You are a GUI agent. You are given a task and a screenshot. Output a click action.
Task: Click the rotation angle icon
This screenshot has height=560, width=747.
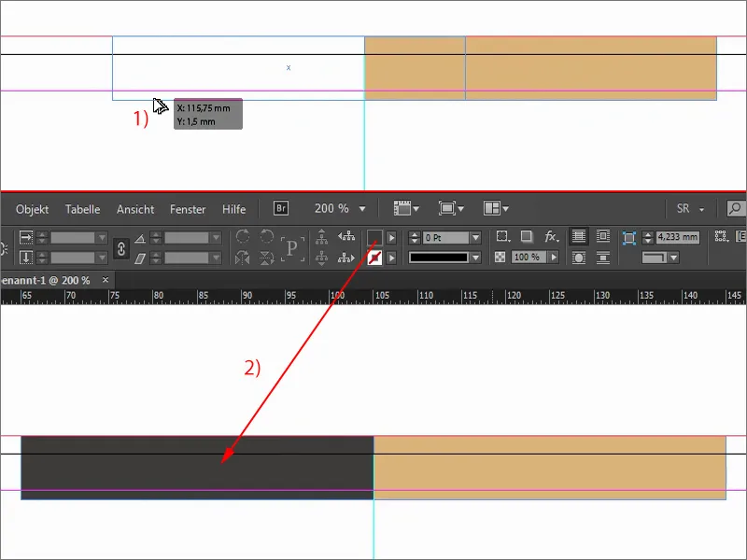click(x=139, y=238)
